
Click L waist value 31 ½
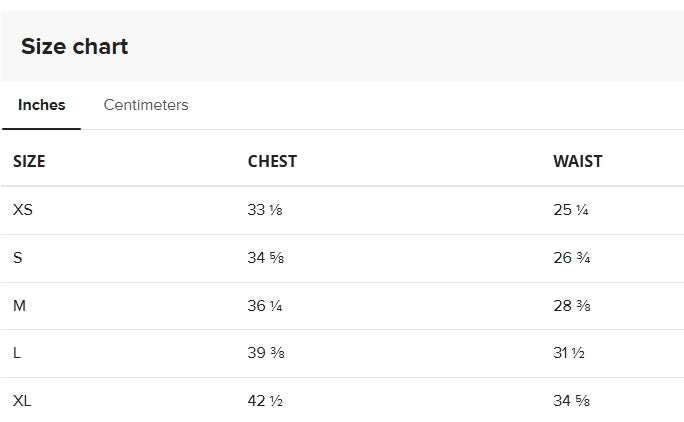click(569, 353)
